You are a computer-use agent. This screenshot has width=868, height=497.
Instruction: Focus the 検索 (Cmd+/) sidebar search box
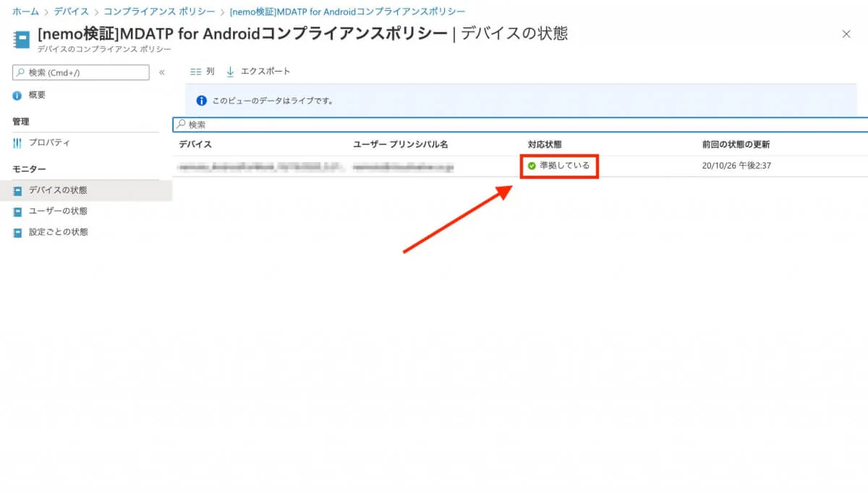click(81, 72)
